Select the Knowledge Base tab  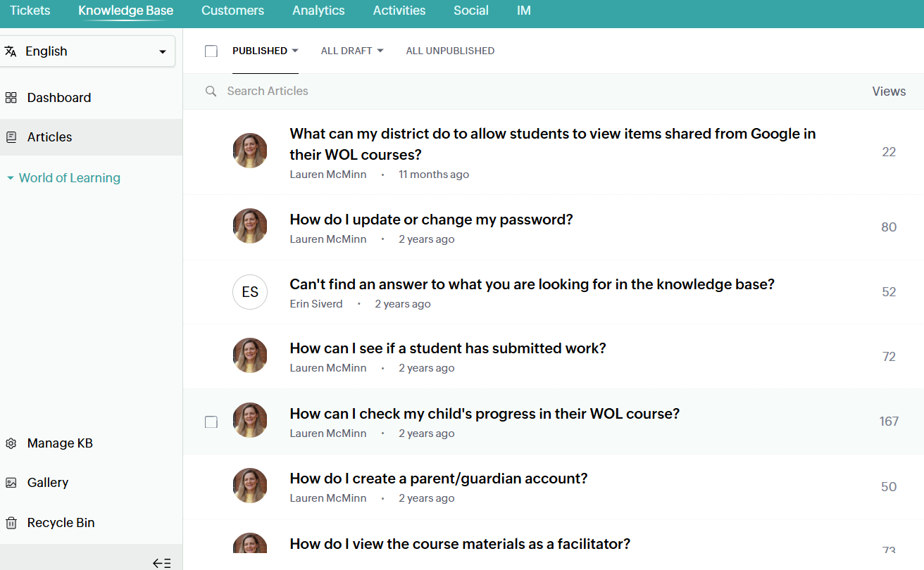pos(126,11)
